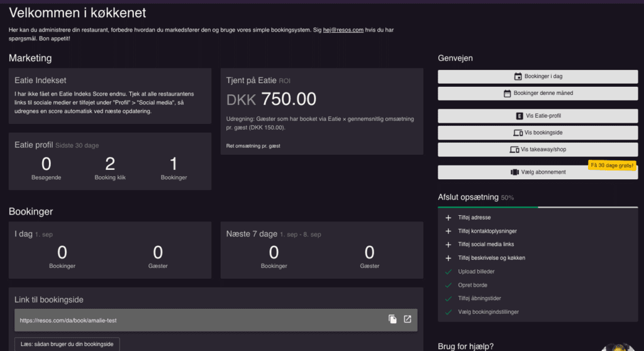644x351 pixels.
Task: Click checkmark beside Upload billeder
Action: (x=448, y=272)
